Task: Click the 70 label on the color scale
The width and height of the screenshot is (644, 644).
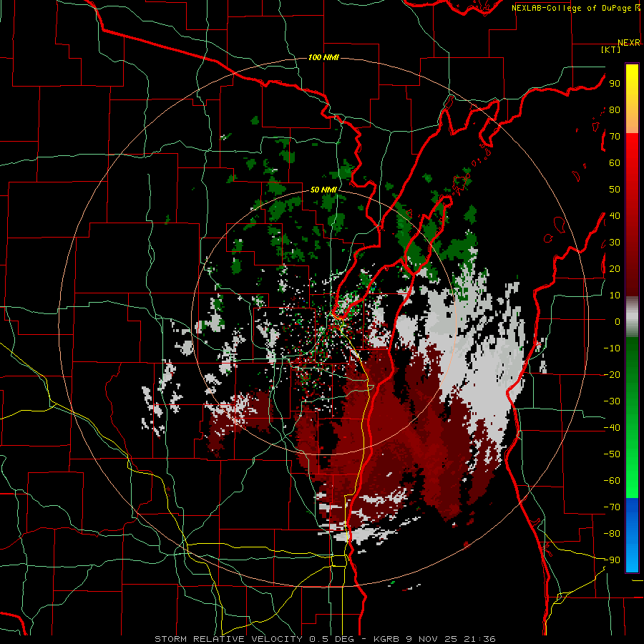Action: coord(615,137)
